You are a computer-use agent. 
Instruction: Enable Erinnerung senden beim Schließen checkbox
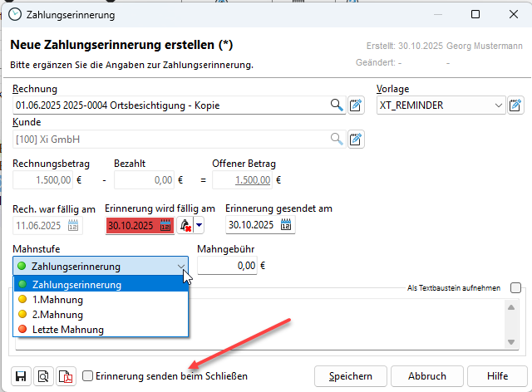point(88,376)
